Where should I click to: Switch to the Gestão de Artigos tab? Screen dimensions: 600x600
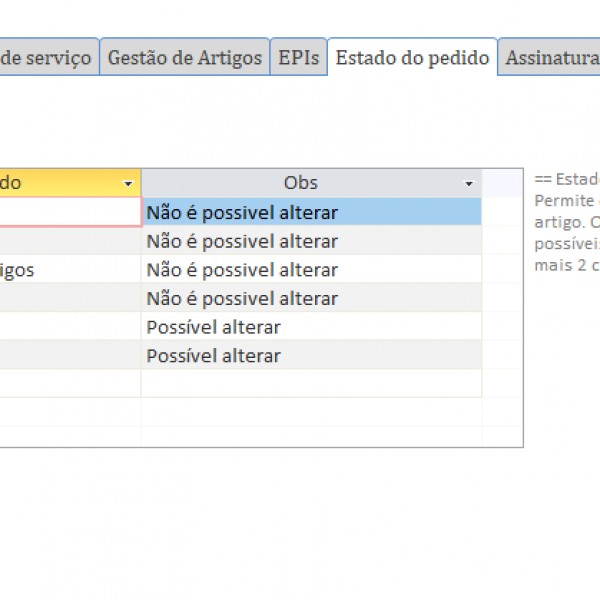click(x=185, y=58)
